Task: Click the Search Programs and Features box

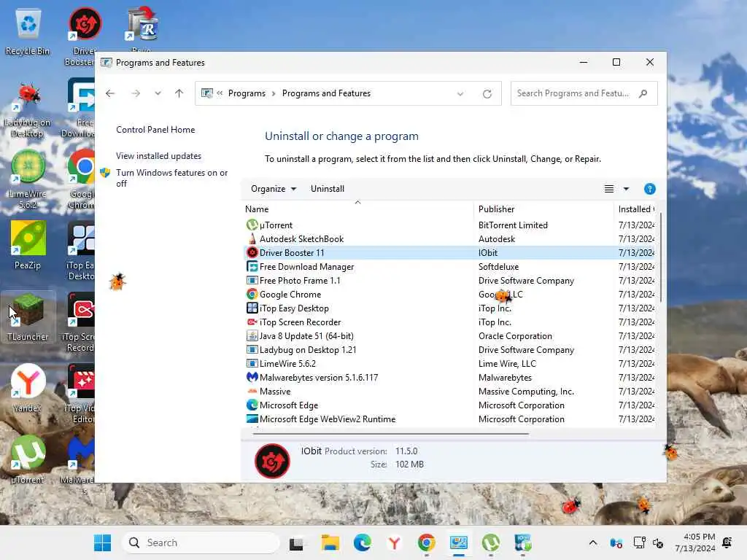Action: click(584, 93)
